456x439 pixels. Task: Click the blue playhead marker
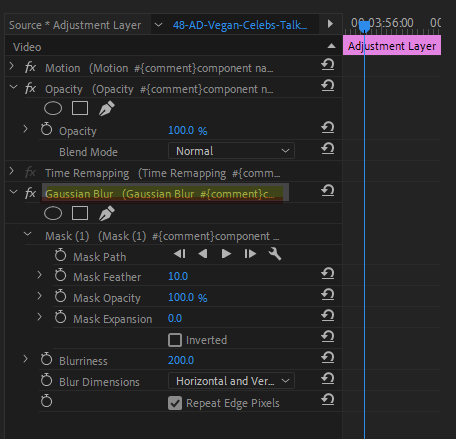(364, 26)
